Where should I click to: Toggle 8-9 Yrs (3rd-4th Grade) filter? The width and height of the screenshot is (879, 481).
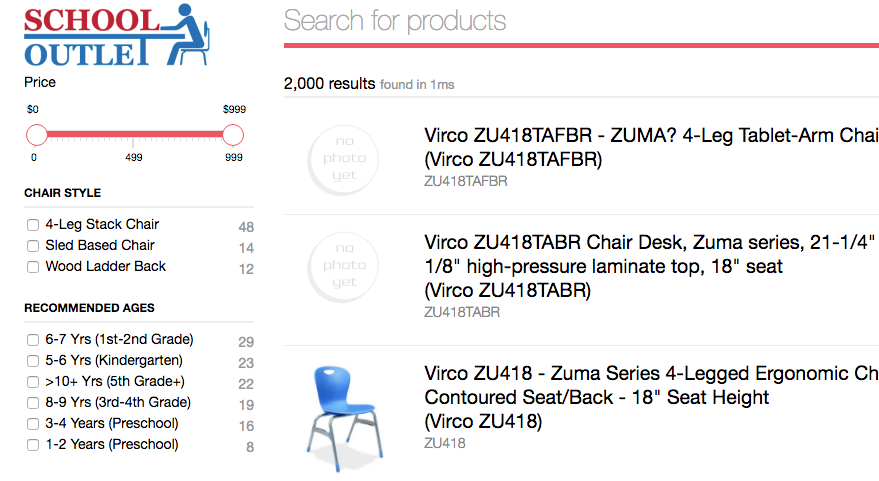pos(33,403)
